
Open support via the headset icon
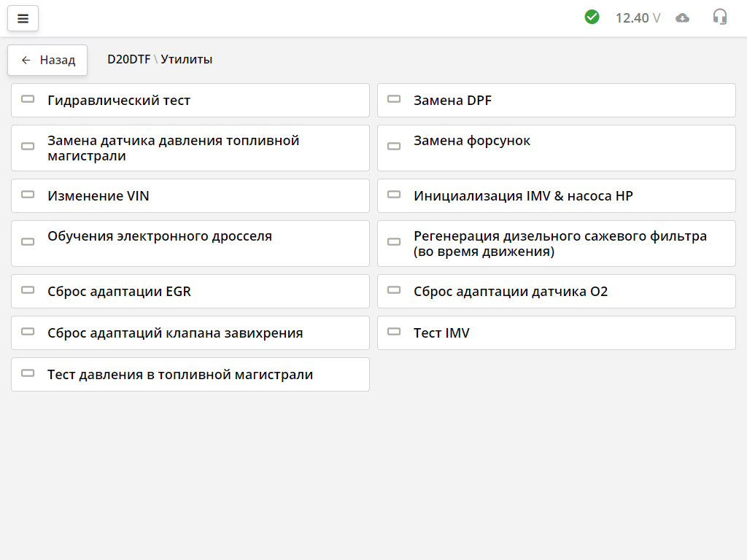coord(720,17)
